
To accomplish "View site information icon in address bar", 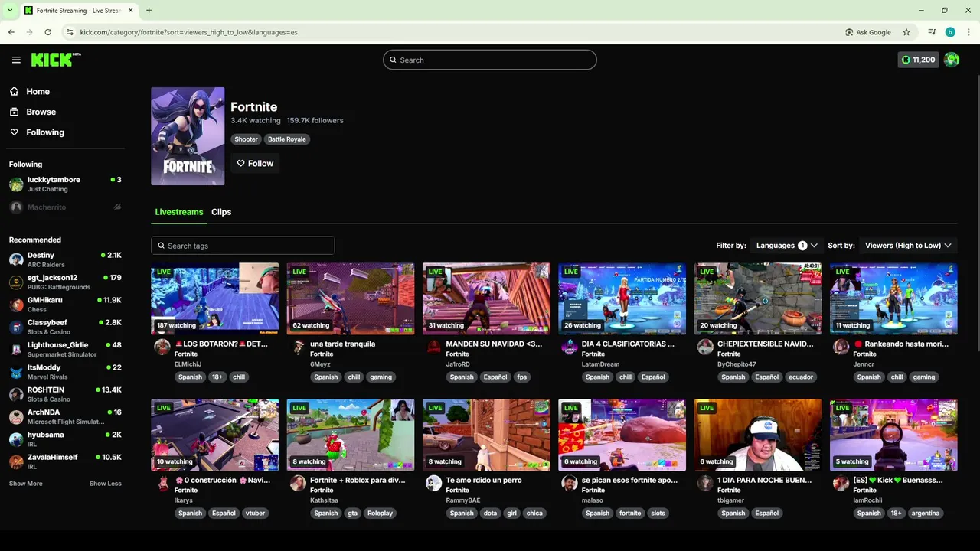I will click(70, 32).
